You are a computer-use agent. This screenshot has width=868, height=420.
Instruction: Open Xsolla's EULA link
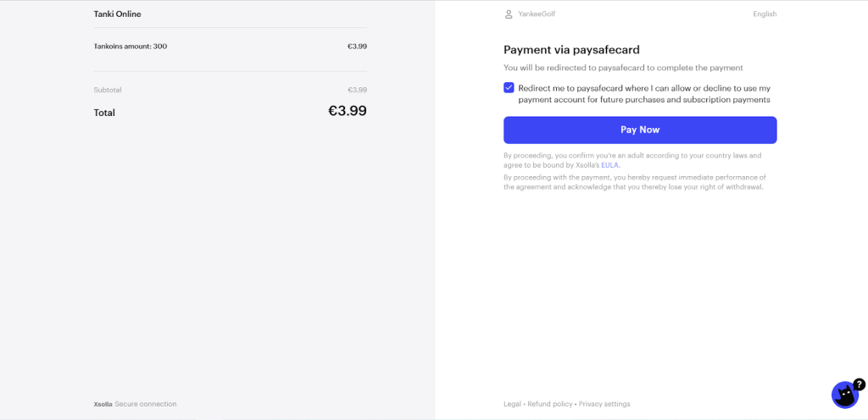click(x=610, y=165)
